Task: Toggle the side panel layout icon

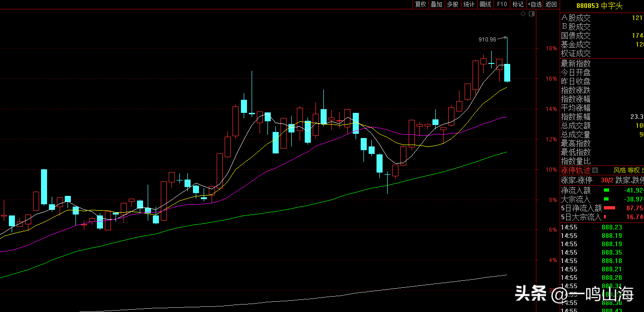Action: [531, 14]
